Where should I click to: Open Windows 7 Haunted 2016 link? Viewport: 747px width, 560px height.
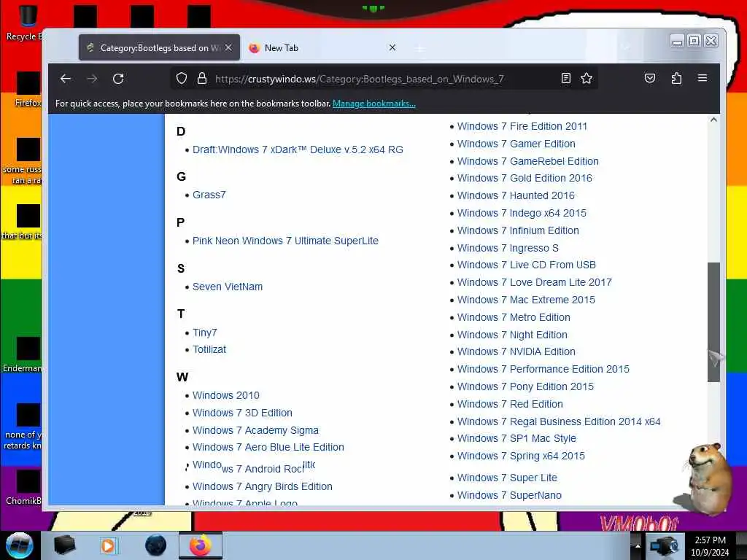(x=516, y=195)
